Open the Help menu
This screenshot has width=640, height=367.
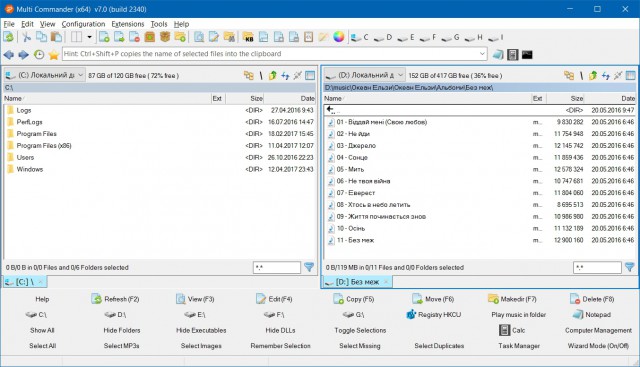pos(181,24)
